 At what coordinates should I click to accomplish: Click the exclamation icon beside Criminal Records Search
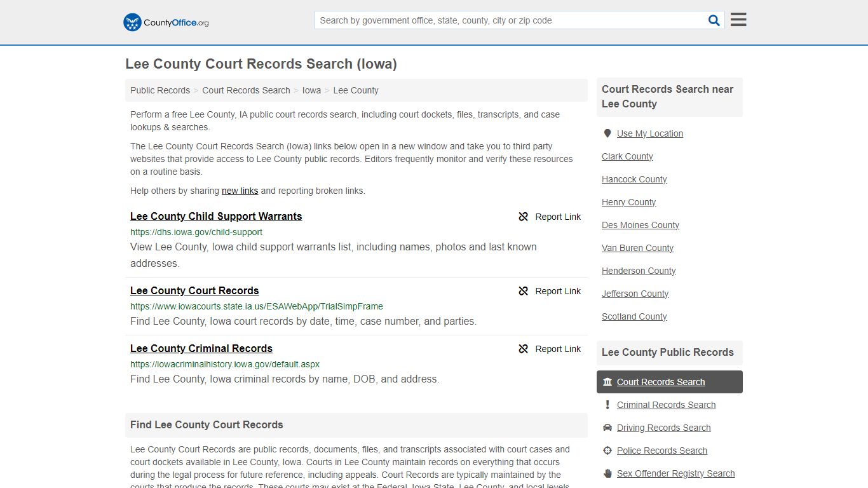607,405
